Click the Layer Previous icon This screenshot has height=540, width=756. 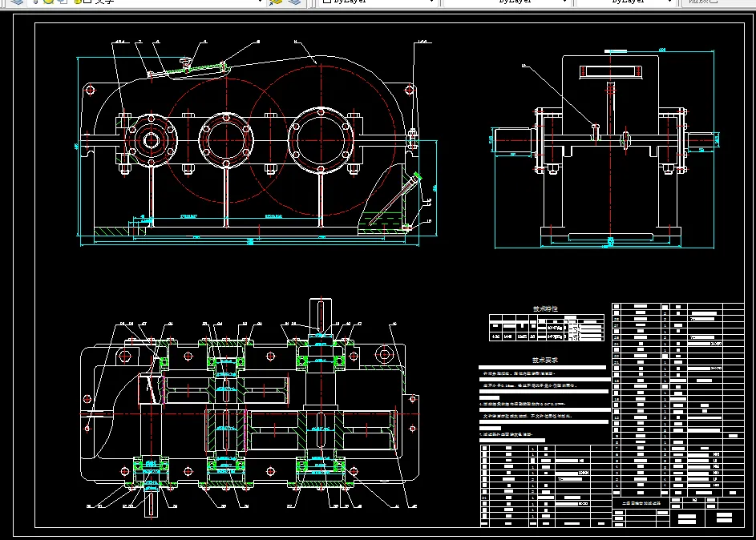(294, 2)
